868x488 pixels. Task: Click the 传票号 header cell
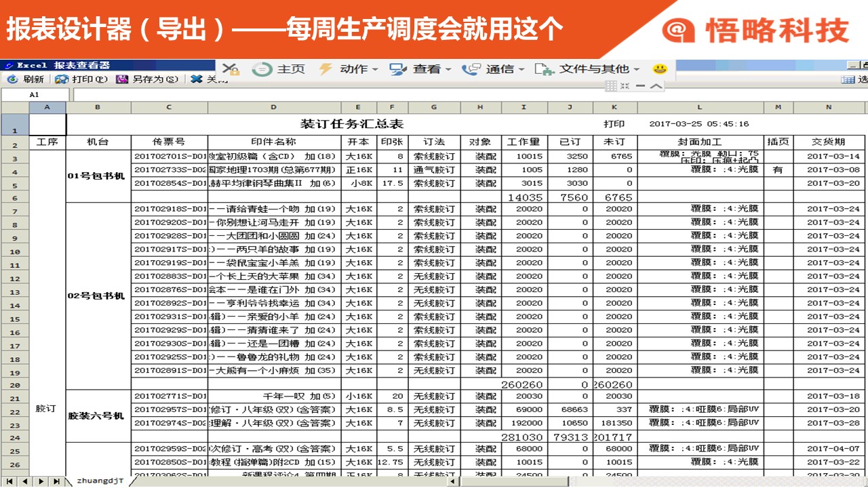coord(169,142)
